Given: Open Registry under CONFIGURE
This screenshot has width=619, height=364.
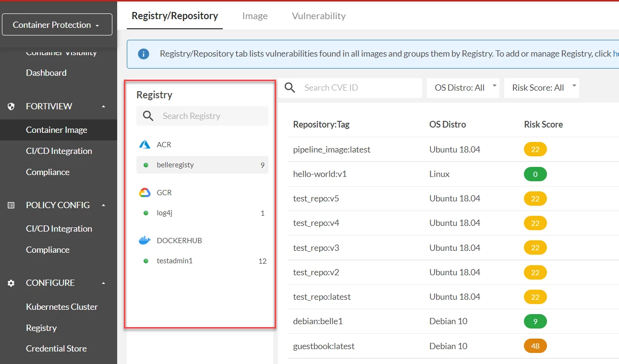Looking at the screenshot, I should [x=41, y=328].
